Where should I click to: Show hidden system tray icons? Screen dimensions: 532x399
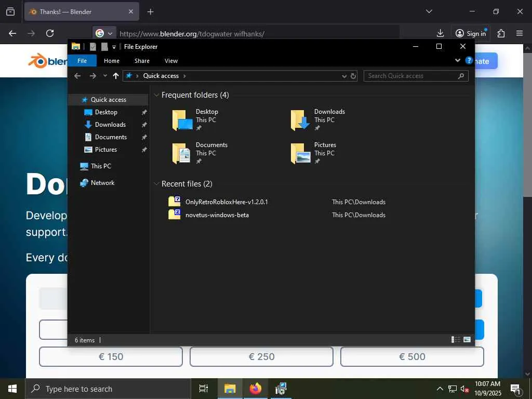click(440, 389)
